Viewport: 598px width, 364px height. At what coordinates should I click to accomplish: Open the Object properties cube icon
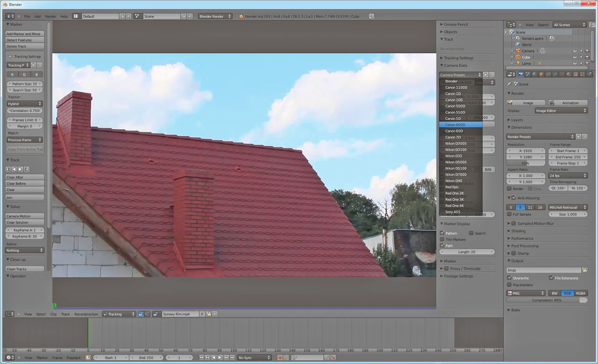tap(541, 74)
